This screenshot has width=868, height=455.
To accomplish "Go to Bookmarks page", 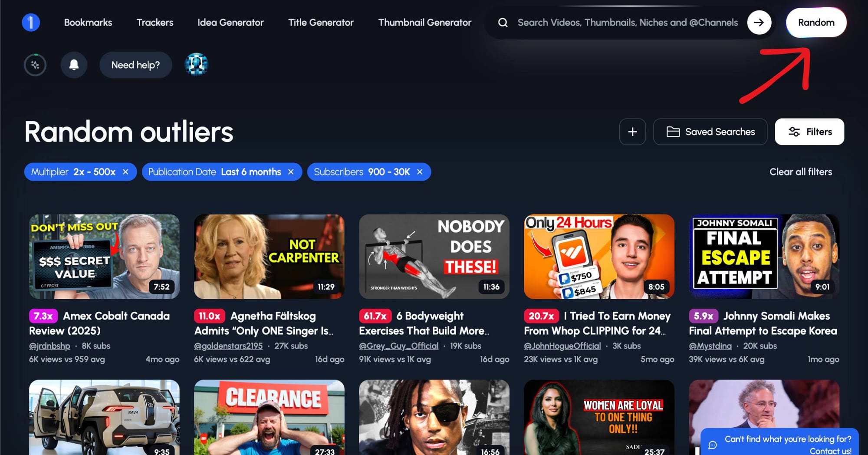I will 88,23.
